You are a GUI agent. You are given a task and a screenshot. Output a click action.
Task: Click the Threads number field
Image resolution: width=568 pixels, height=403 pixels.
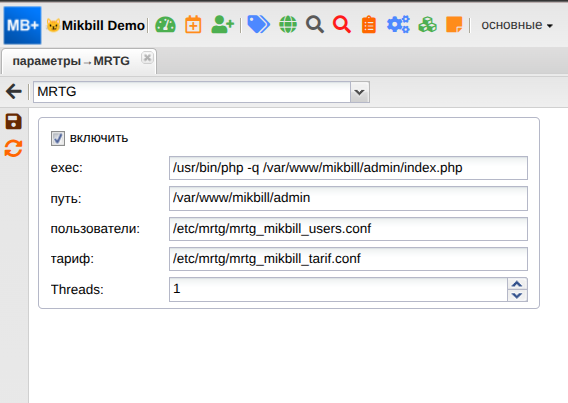pos(338,289)
